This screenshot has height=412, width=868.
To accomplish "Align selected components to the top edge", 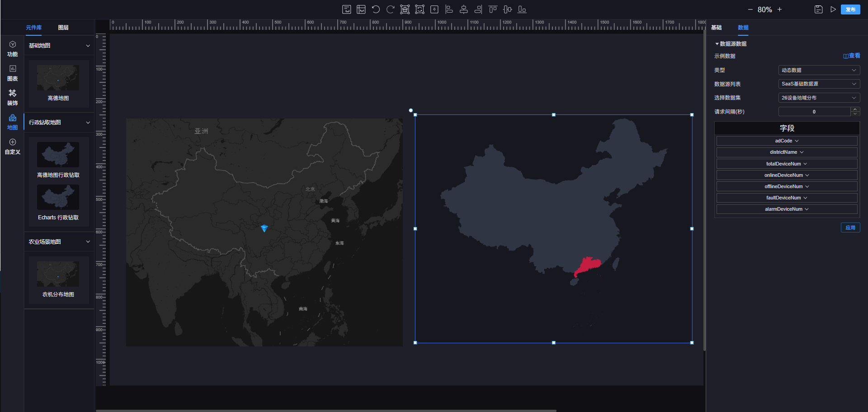I will [493, 9].
